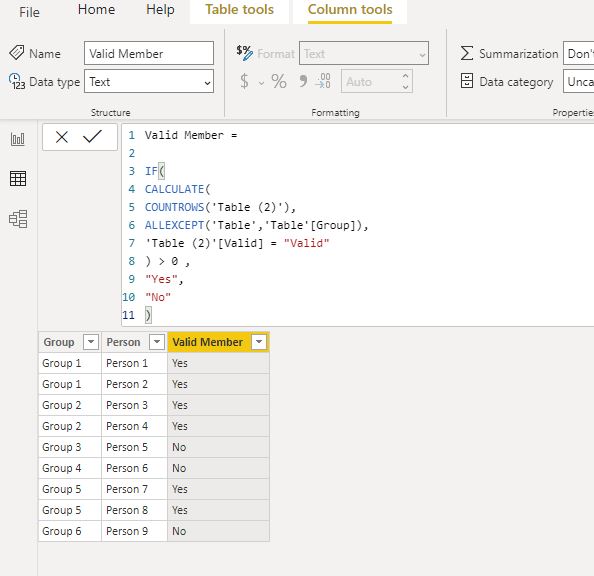Viewport: 594px width, 576px height.
Task: Open the Data category dropdown
Action: pos(578,81)
